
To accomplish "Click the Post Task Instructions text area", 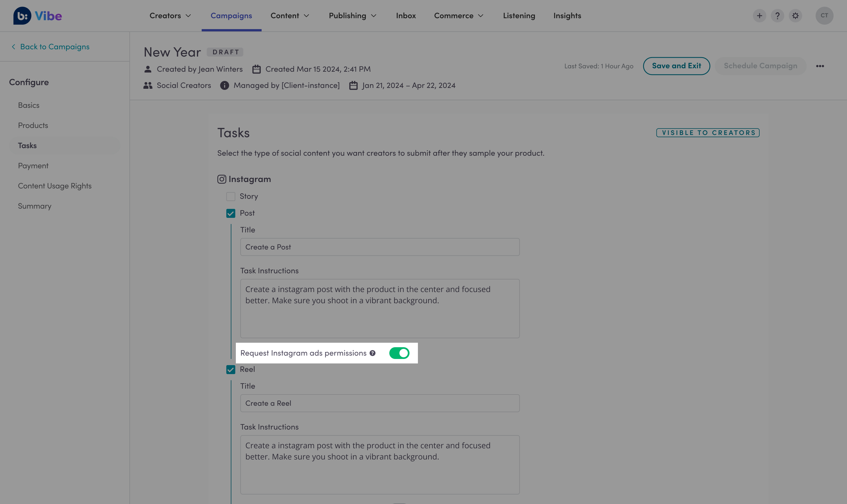I will click(x=380, y=308).
